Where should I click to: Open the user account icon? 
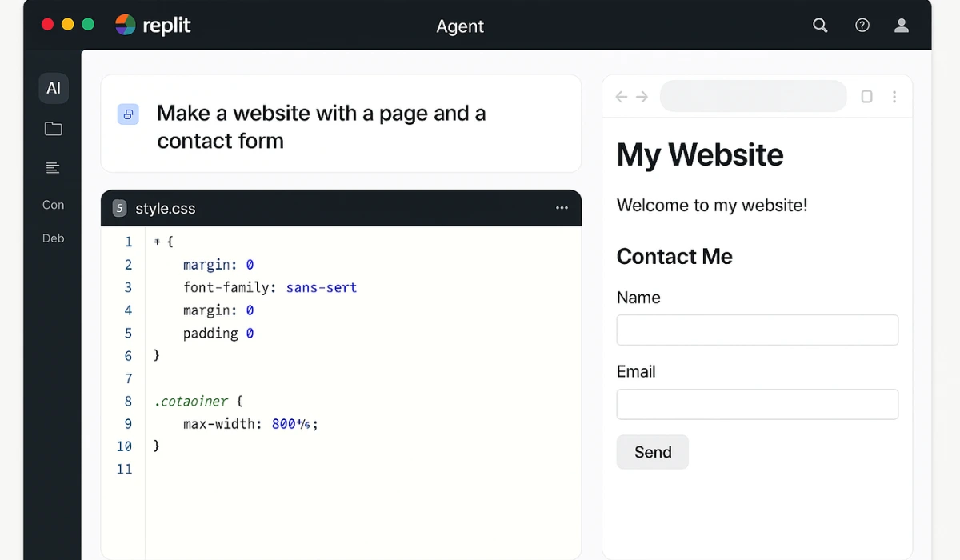click(x=901, y=25)
